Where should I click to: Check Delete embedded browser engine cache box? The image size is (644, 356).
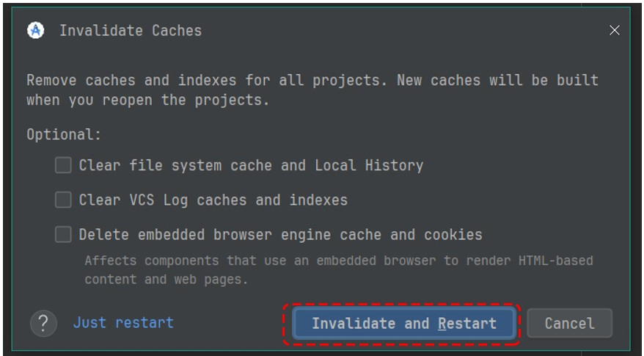[63, 234]
